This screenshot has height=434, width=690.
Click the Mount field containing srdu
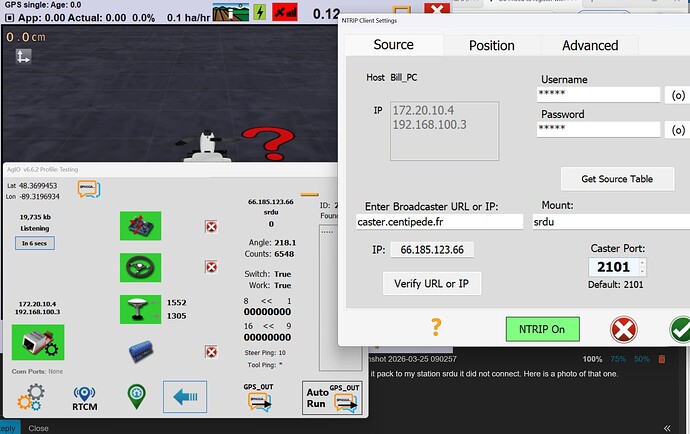coord(611,221)
